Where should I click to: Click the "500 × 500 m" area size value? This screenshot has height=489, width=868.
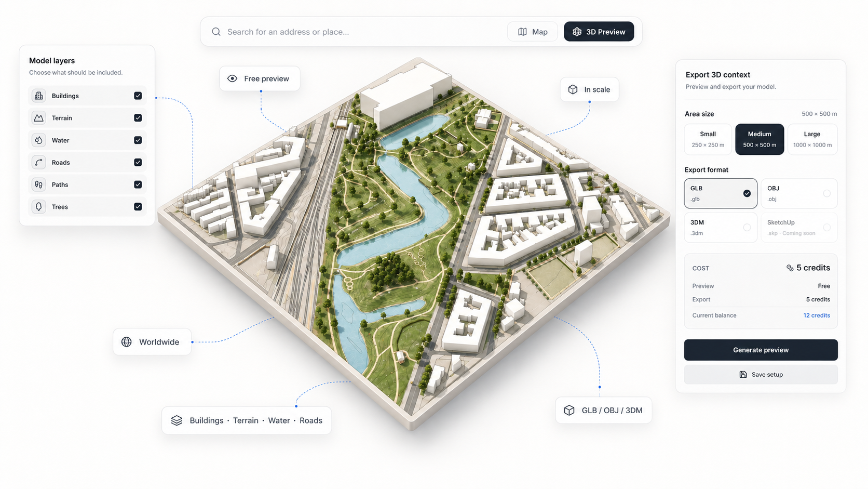pyautogui.click(x=819, y=114)
